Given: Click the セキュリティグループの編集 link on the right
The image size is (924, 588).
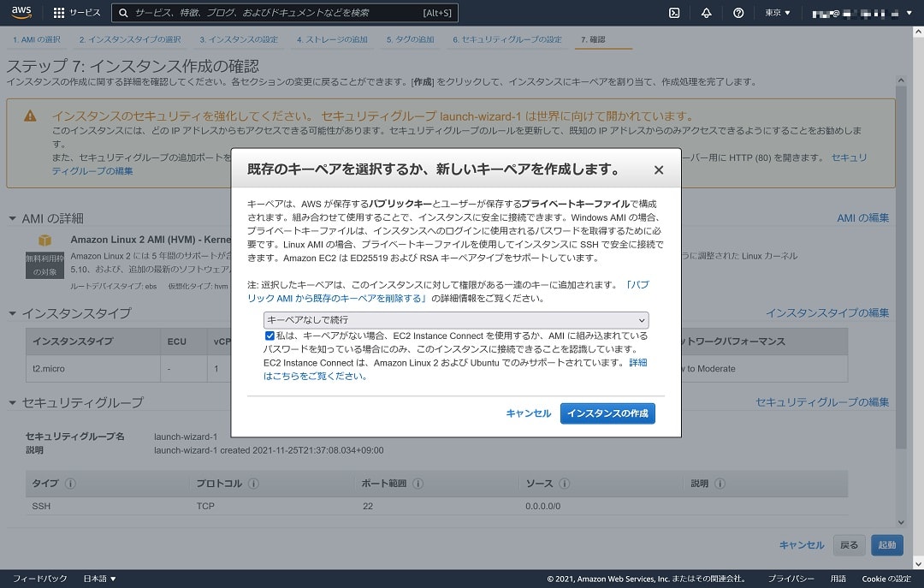Looking at the screenshot, I should pyautogui.click(x=822, y=402).
